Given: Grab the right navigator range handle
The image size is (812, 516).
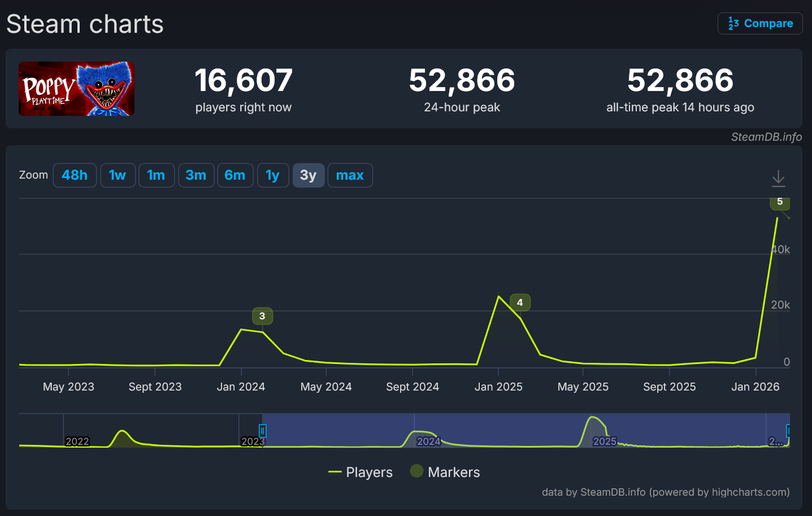Looking at the screenshot, I should [x=788, y=431].
